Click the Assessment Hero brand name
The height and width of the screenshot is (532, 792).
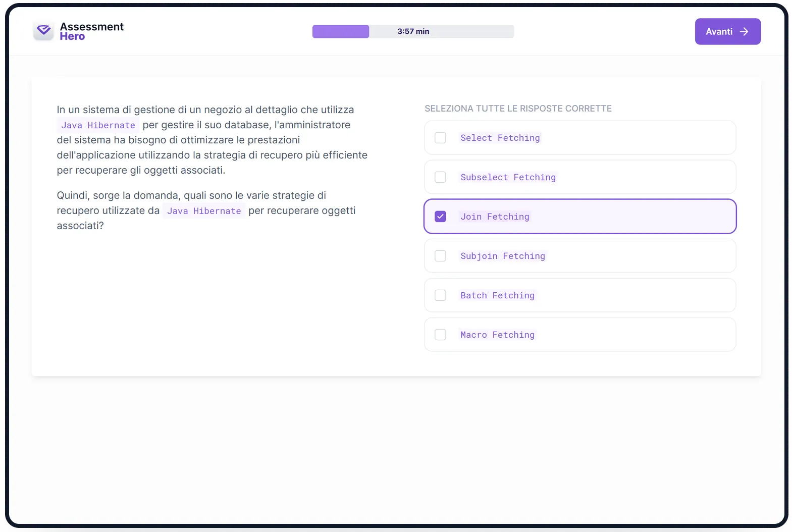coord(91,31)
